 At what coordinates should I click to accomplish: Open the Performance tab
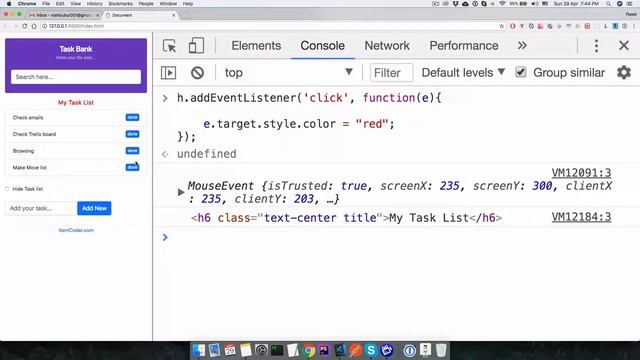tap(464, 46)
